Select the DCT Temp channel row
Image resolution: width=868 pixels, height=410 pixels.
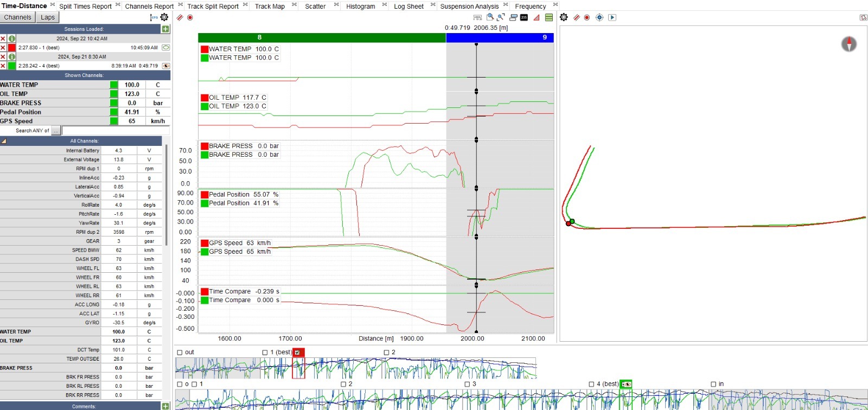(81, 350)
